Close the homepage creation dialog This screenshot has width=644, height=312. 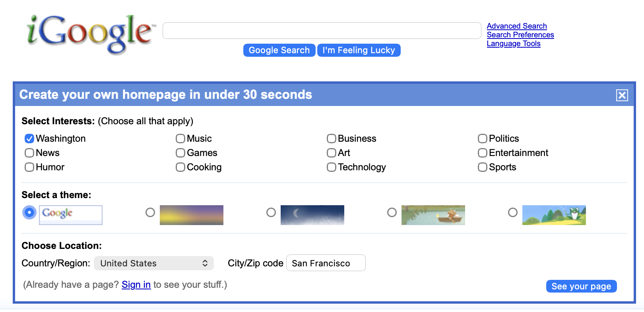point(622,95)
